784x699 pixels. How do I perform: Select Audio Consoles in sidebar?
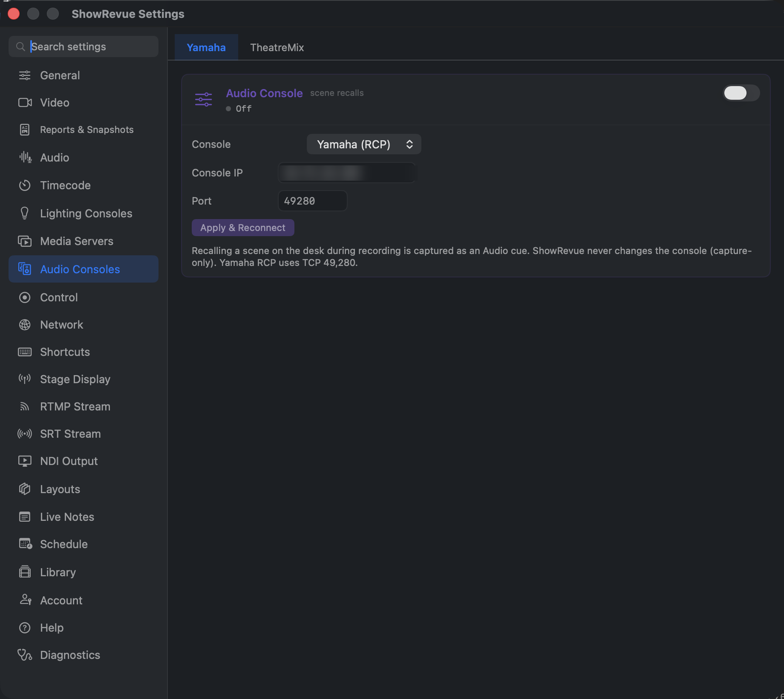[x=83, y=269]
